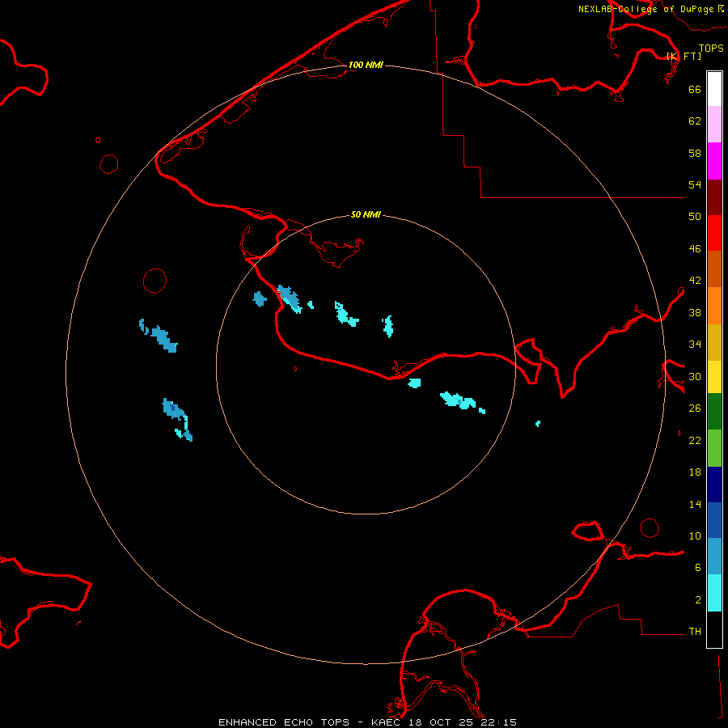
Task: Click the white 66 kft color swatch
Action: (x=714, y=89)
